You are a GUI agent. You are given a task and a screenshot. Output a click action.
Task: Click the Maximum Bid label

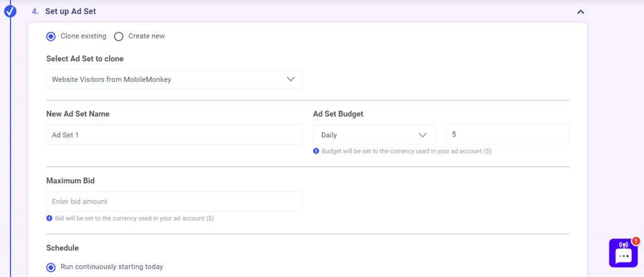70,181
